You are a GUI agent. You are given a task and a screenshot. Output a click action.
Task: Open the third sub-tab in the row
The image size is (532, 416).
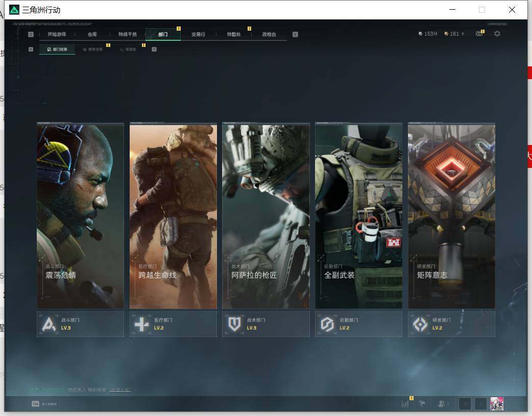click(x=128, y=49)
